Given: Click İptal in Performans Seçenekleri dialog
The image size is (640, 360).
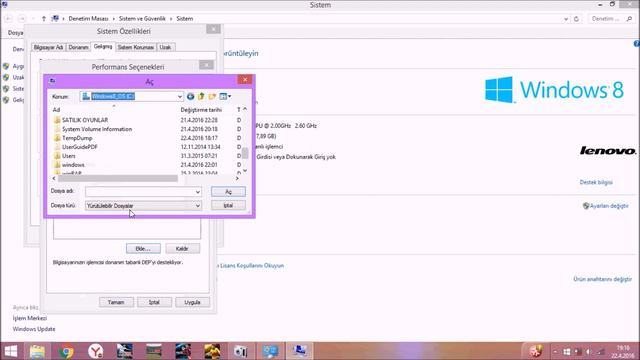Looking at the screenshot, I should 154,302.
